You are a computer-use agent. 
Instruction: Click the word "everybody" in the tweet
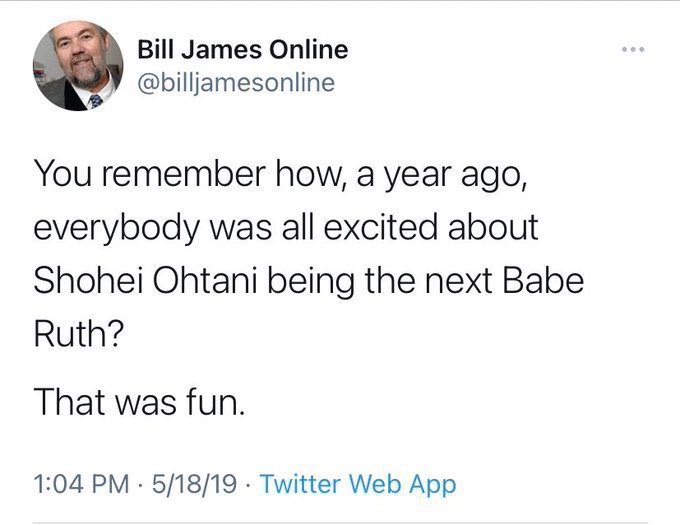tap(117, 229)
